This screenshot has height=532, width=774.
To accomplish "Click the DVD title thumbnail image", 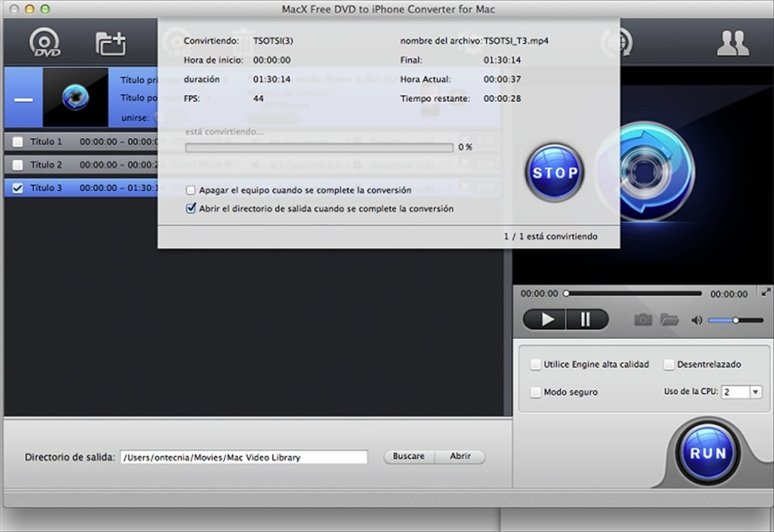I will tap(76, 97).
